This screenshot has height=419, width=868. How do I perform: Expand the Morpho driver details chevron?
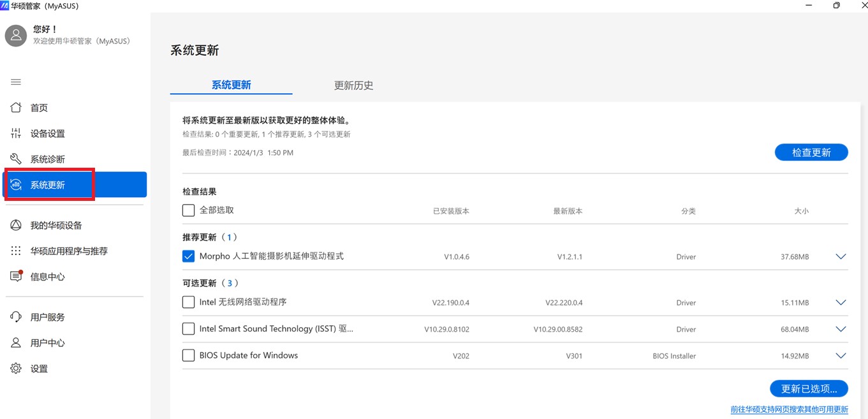[841, 256]
